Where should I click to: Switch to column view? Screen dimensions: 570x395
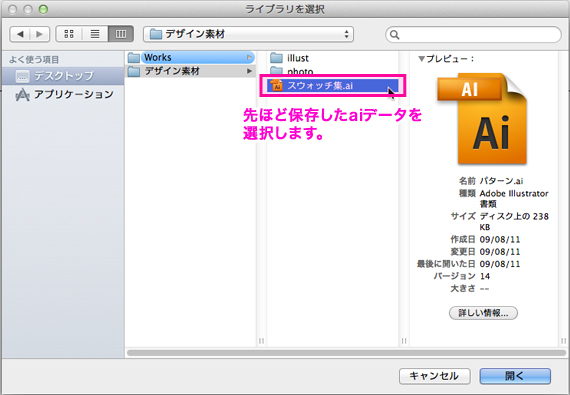click(121, 34)
